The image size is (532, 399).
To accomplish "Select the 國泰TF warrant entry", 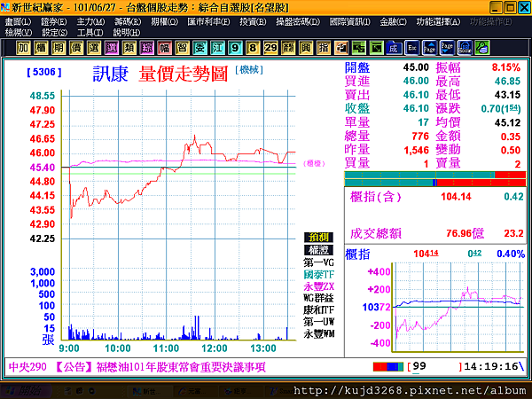I will 318,275.
